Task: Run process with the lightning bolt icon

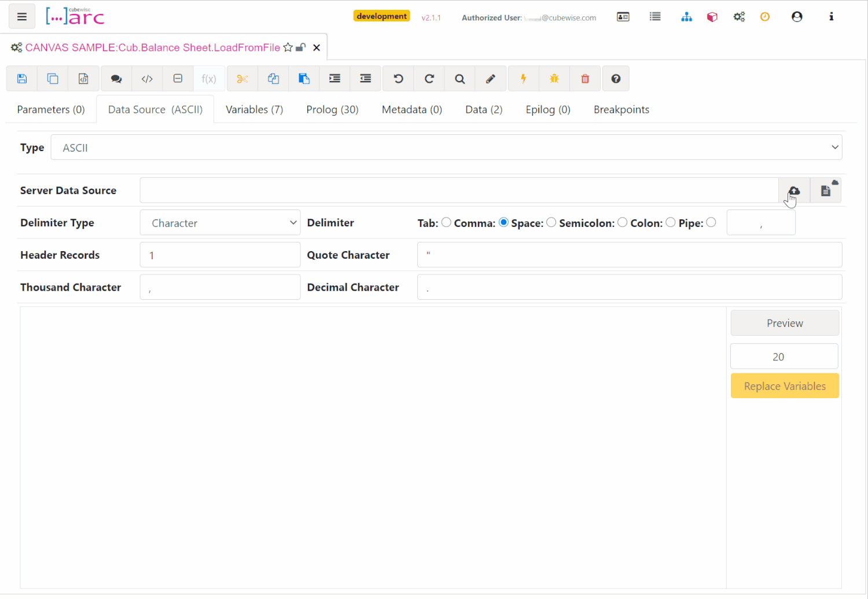Action: tap(523, 79)
